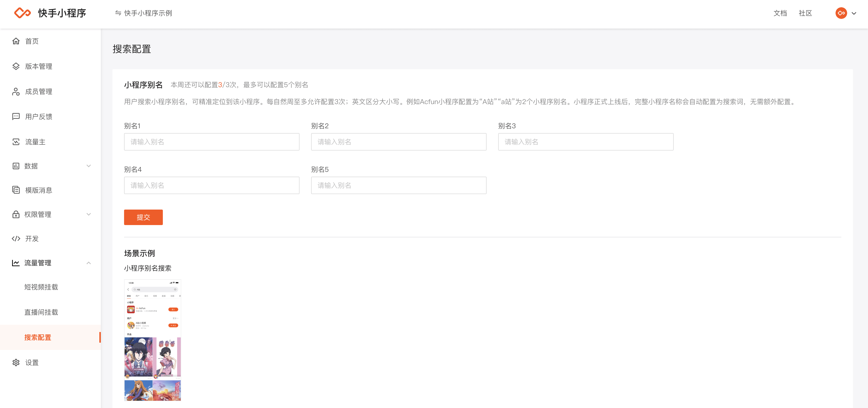This screenshot has width=868, height=408.
Task: Open 版本管理 via its sidebar icon
Action: click(16, 66)
